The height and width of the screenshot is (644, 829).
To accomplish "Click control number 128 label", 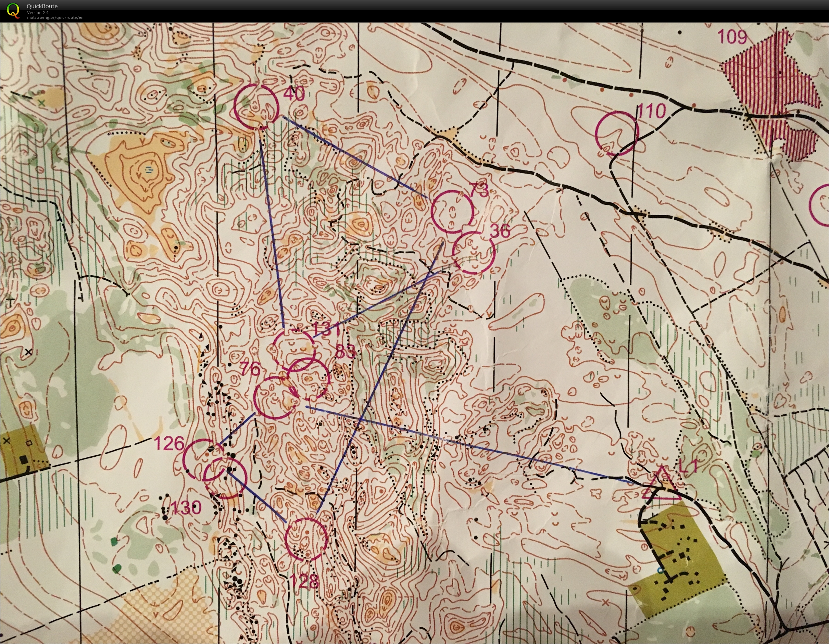I will (304, 581).
